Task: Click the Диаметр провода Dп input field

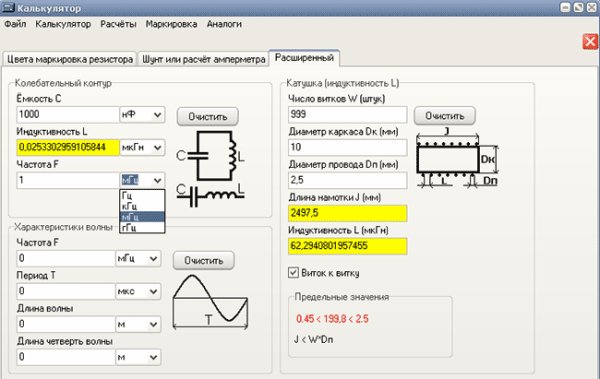Action: tap(347, 180)
